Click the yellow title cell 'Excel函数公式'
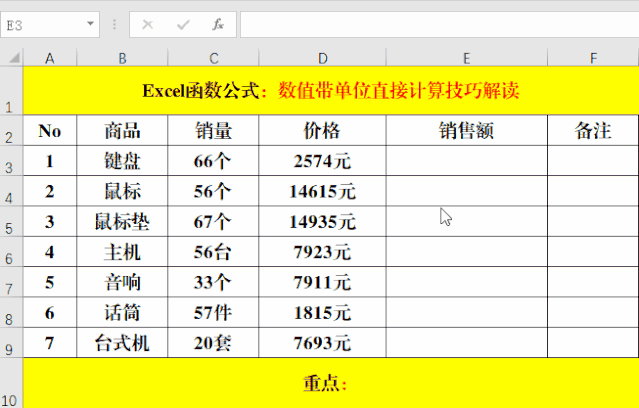The height and width of the screenshot is (408, 639). pos(331,90)
